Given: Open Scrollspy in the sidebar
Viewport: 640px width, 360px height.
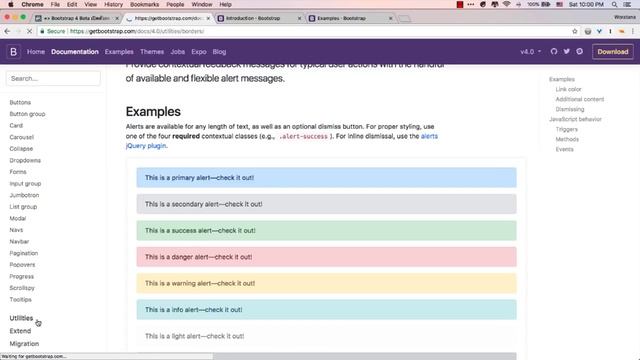Looking at the screenshot, I should click(22, 288).
